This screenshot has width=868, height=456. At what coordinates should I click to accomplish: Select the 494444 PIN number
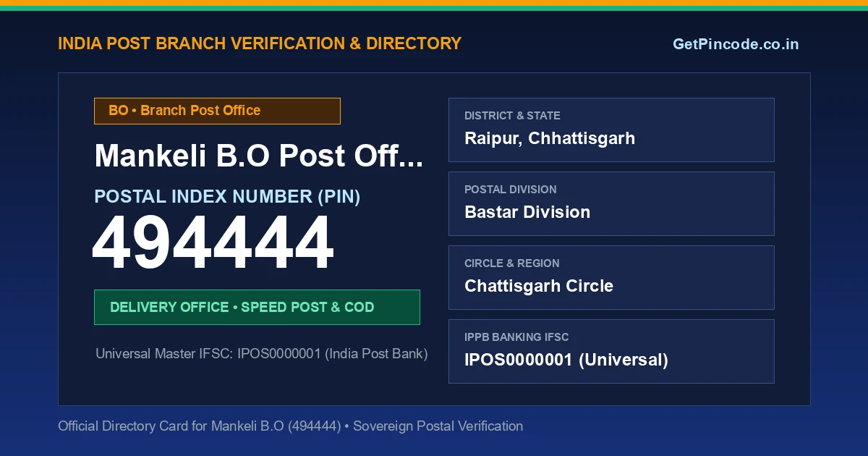point(213,244)
